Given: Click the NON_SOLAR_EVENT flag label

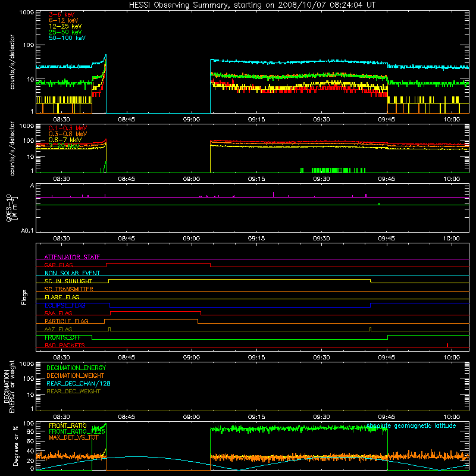Looking at the screenshot, I should coord(72,273).
